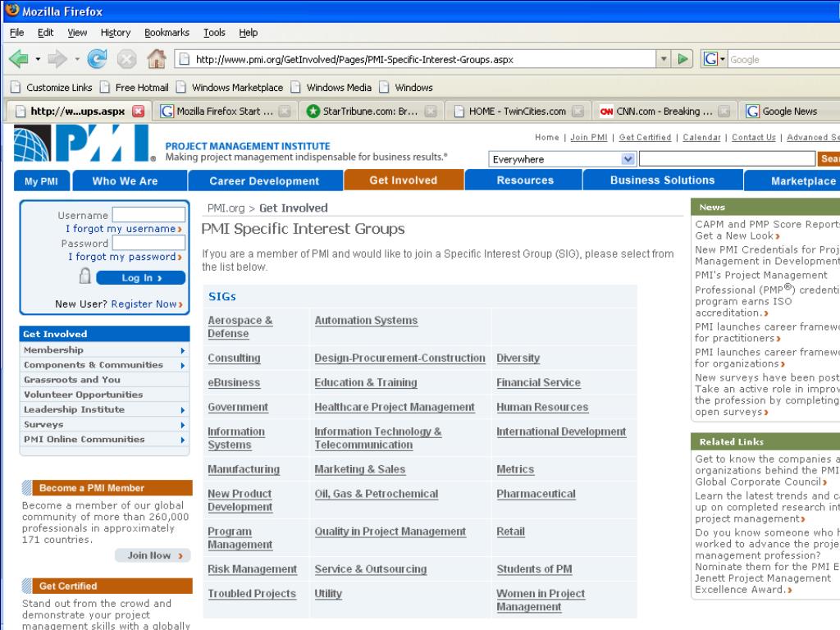Open the forward history dropdown arrow

(x=77, y=59)
